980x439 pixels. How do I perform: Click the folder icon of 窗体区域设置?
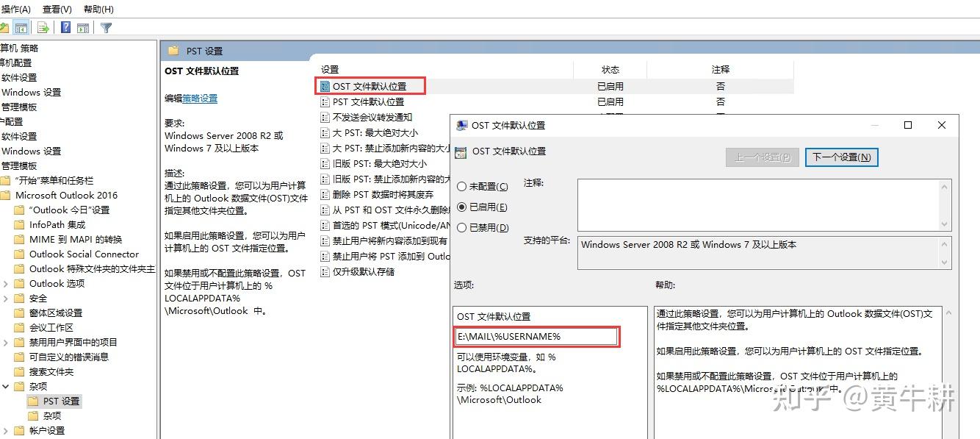pyautogui.click(x=20, y=313)
